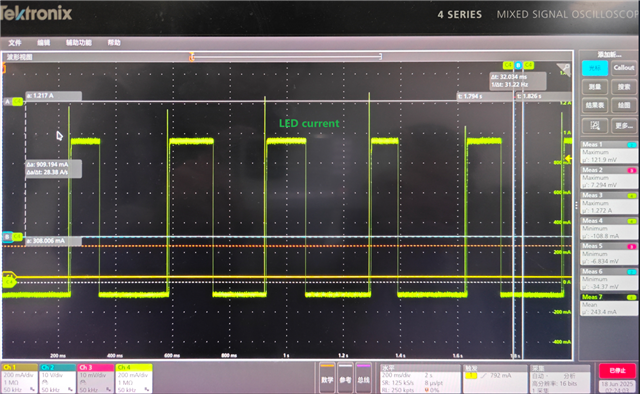Toggle the cursors button in Add New
This screenshot has height=394, width=640.
point(595,68)
